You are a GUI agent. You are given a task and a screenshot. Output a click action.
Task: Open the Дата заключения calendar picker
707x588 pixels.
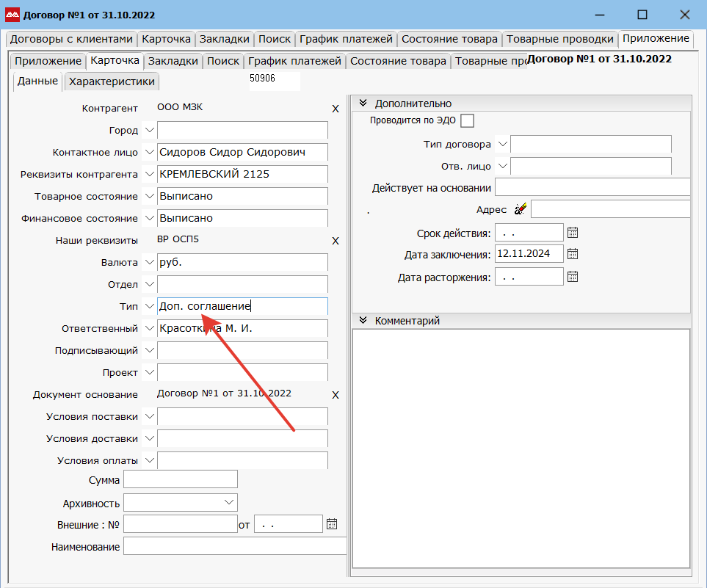point(572,254)
